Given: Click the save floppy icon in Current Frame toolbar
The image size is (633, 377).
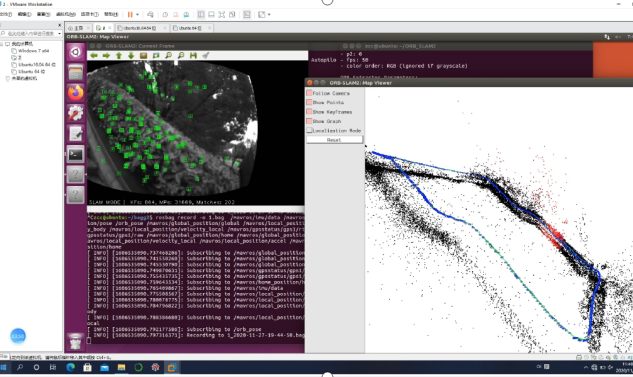Looking at the screenshot, I should click(193, 55).
